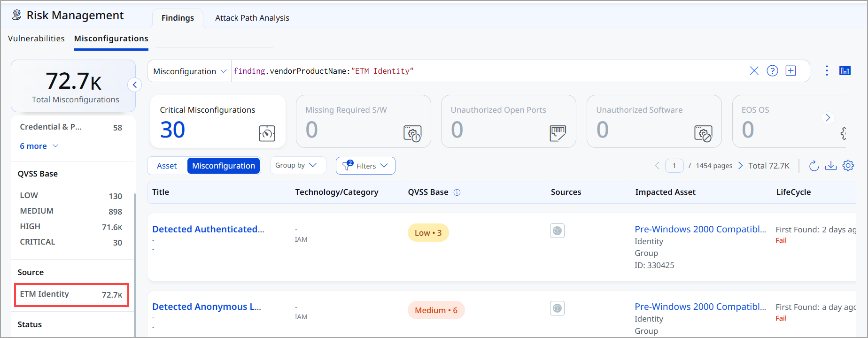The width and height of the screenshot is (868, 338).
Task: Select ETM Identity source filter
Action: 71,295
